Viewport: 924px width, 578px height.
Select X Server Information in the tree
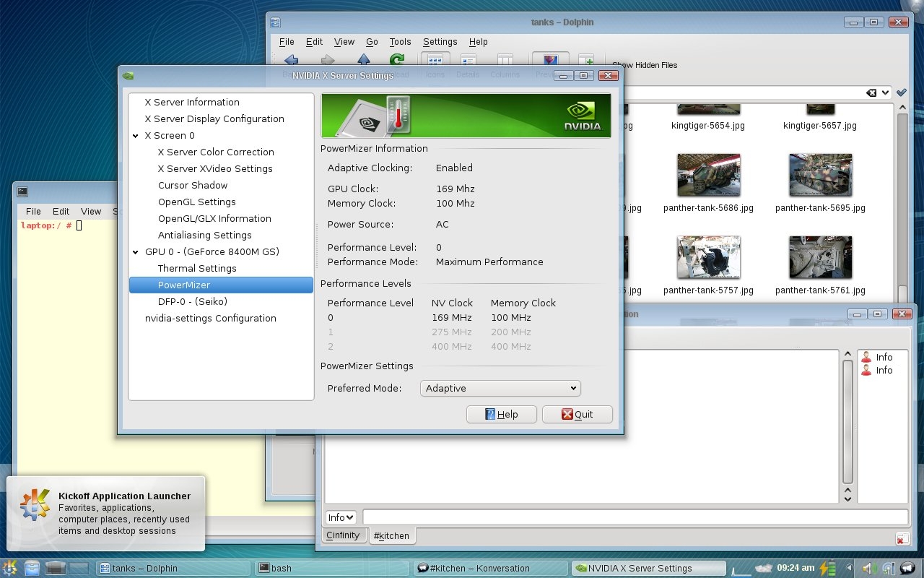(x=192, y=103)
